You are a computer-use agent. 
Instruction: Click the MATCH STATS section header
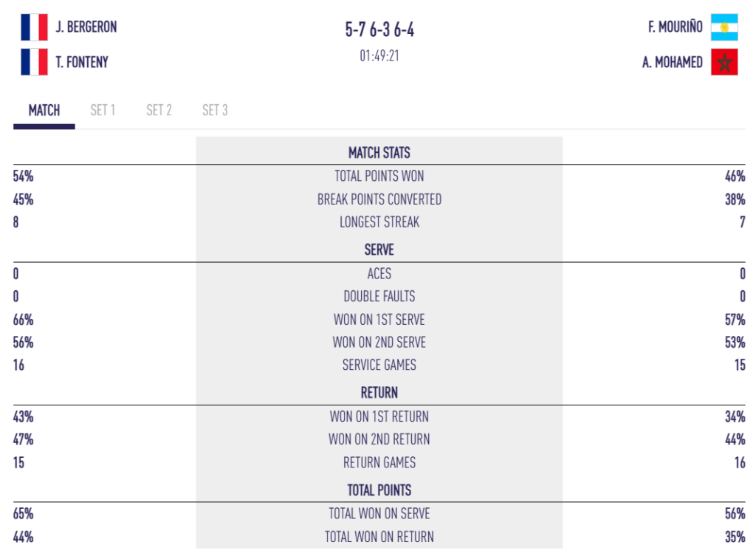coord(379,153)
